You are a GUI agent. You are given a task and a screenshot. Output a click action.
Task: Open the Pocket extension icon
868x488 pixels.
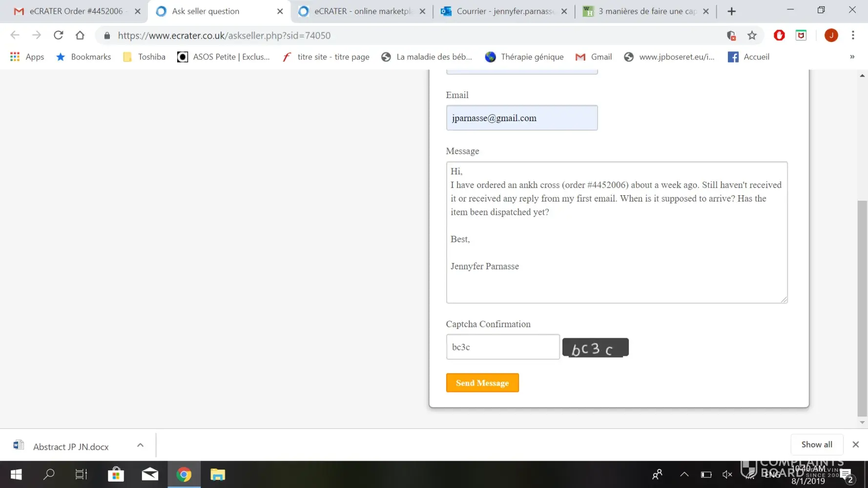(x=801, y=35)
